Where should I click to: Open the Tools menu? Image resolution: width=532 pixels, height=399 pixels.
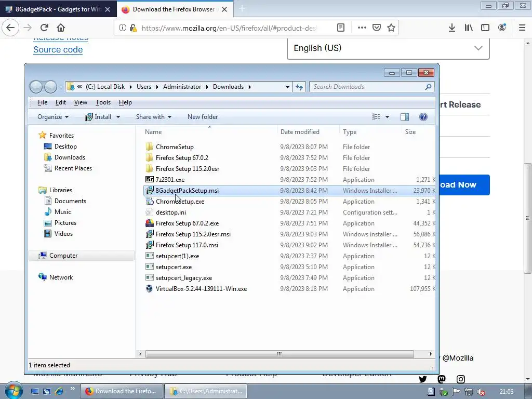[x=103, y=102]
